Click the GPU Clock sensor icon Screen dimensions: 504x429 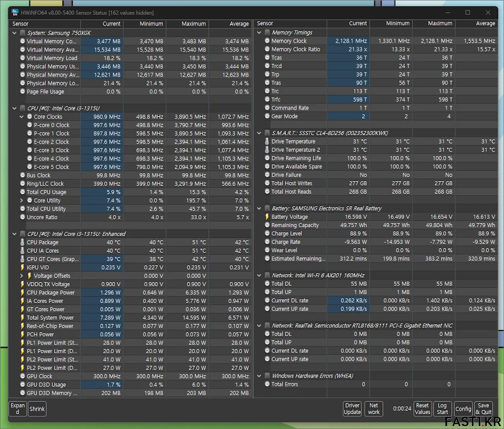point(23,376)
